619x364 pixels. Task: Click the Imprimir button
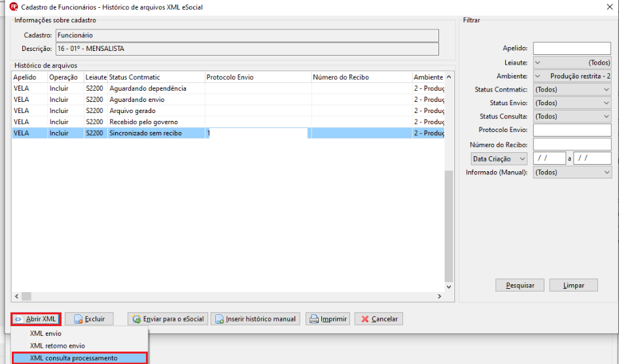tap(328, 319)
